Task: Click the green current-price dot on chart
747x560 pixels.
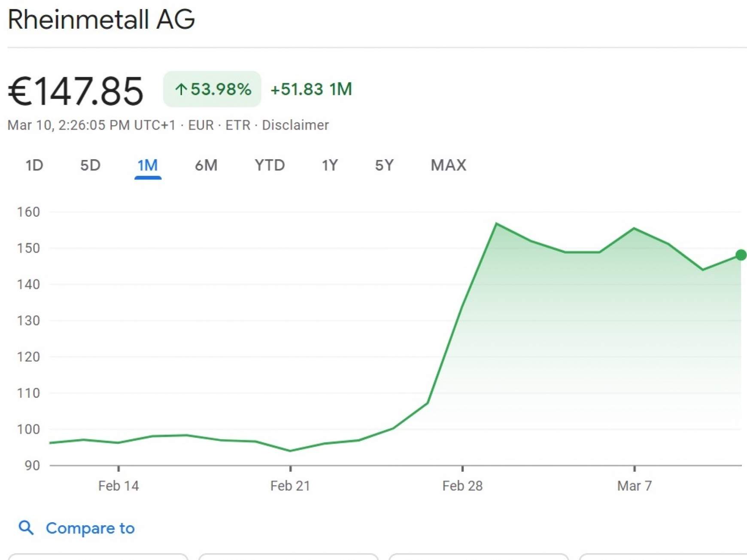Action: [x=741, y=255]
